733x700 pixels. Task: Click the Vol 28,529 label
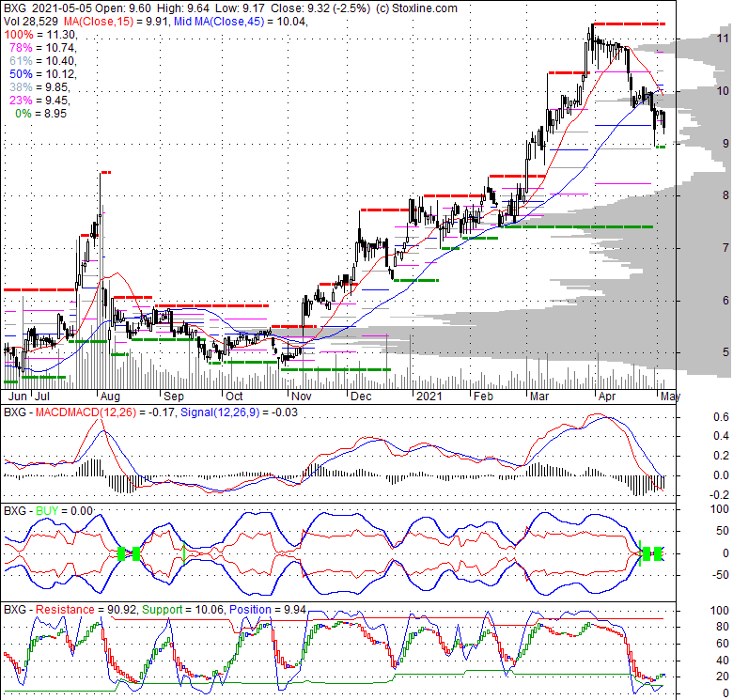click(x=31, y=22)
